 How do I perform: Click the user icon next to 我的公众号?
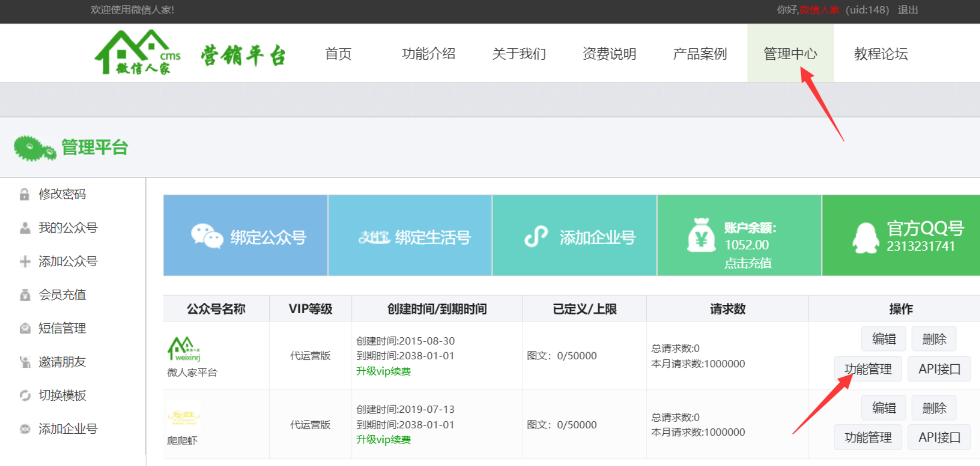25,228
